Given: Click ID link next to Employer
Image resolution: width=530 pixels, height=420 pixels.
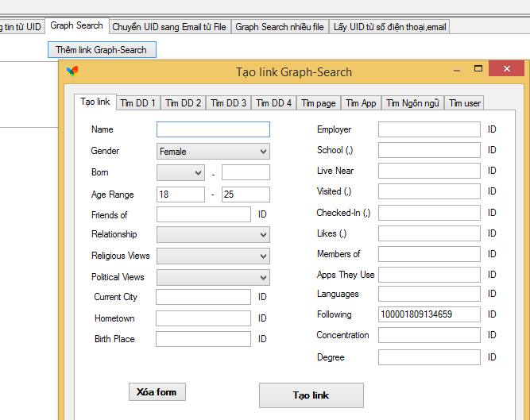Looking at the screenshot, I should click(x=492, y=129).
